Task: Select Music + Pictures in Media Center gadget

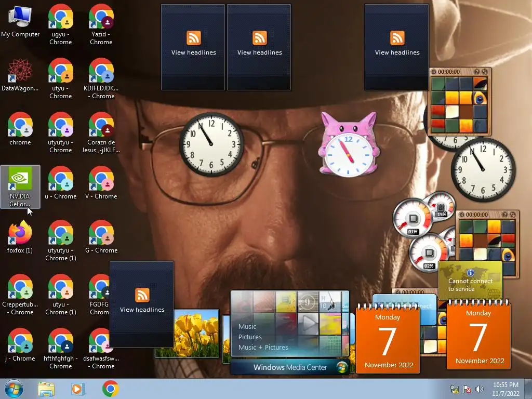Action: (x=263, y=347)
